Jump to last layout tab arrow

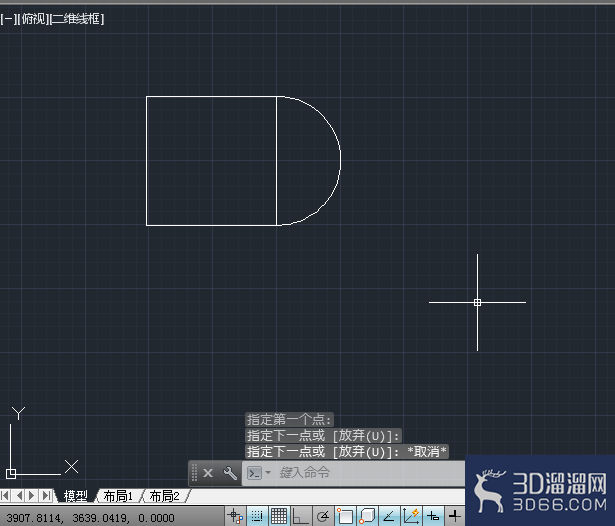[46, 495]
